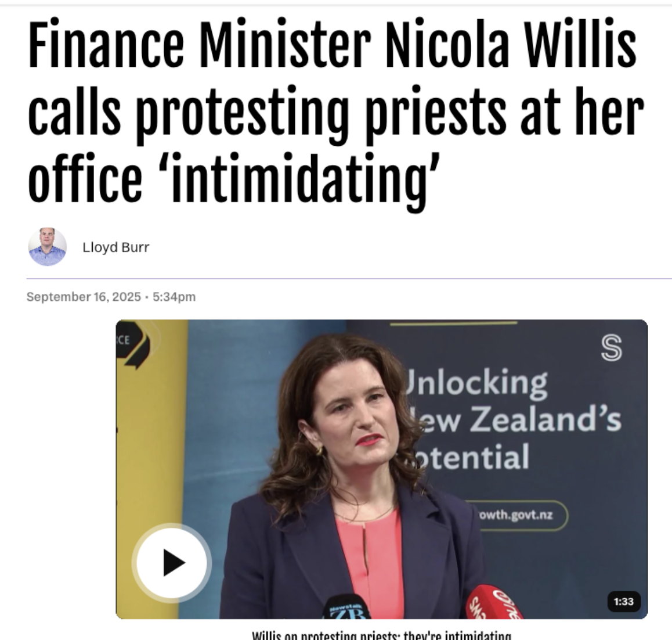Click 'Finance Minister' in the headline

(x=200, y=43)
